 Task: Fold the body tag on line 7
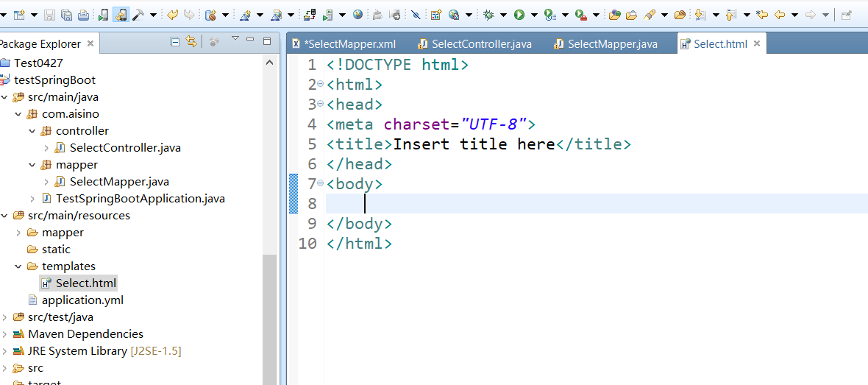(321, 184)
